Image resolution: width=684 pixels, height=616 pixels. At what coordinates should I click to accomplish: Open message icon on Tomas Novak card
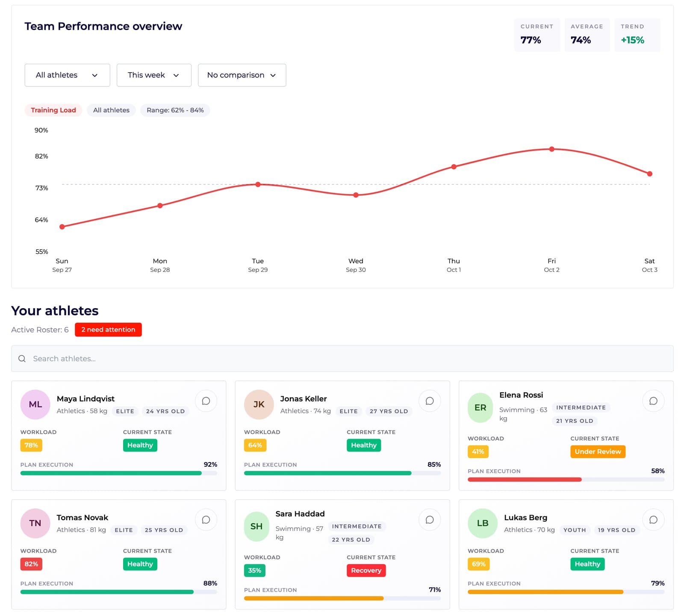(x=206, y=520)
